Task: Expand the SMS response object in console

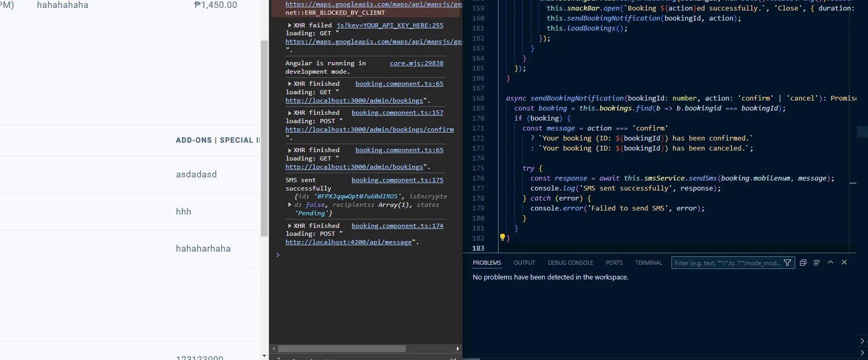Action: (290, 205)
